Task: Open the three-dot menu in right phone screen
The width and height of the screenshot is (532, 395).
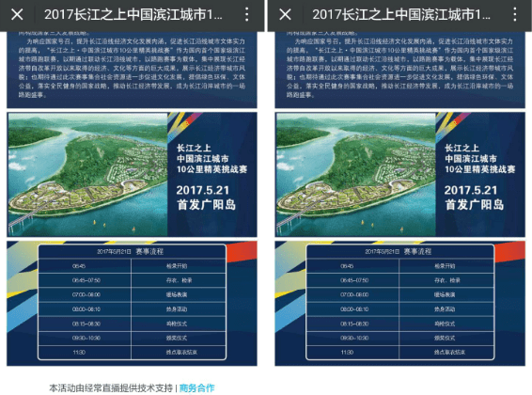Action: (515, 15)
